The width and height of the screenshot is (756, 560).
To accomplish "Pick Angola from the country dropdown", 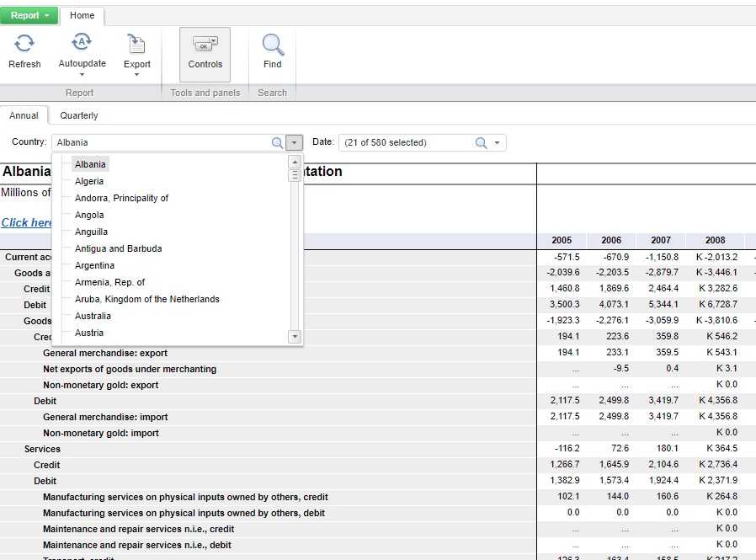I will tap(89, 215).
